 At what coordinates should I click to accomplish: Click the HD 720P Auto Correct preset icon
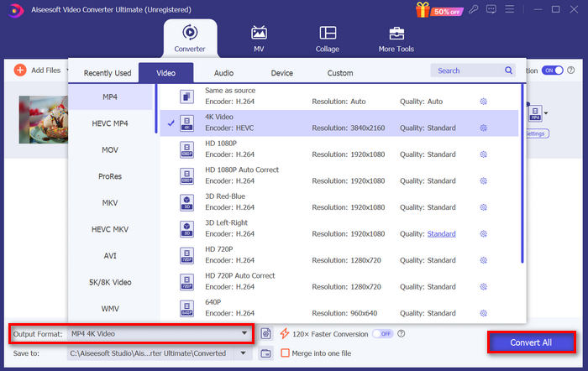click(x=186, y=282)
